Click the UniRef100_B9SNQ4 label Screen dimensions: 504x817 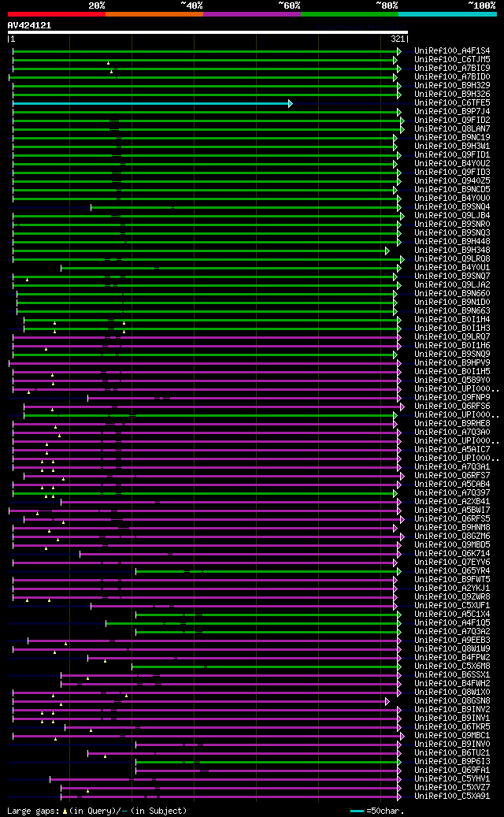tap(452, 207)
